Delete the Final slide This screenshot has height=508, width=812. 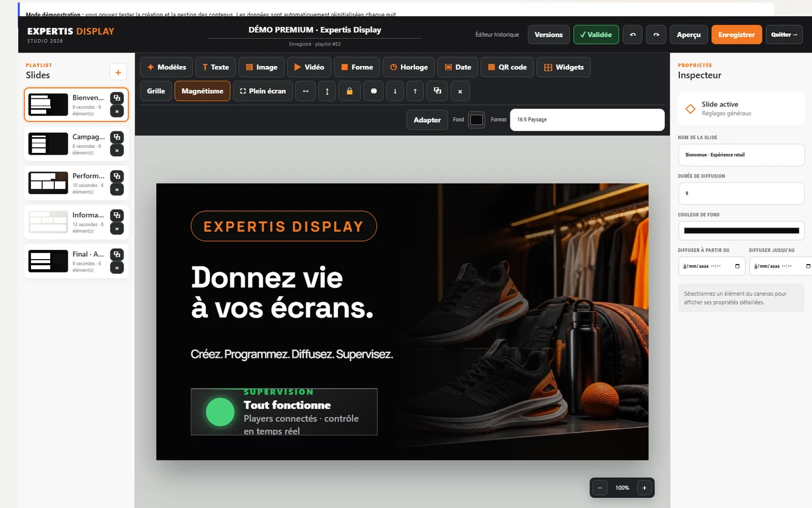pos(117,268)
